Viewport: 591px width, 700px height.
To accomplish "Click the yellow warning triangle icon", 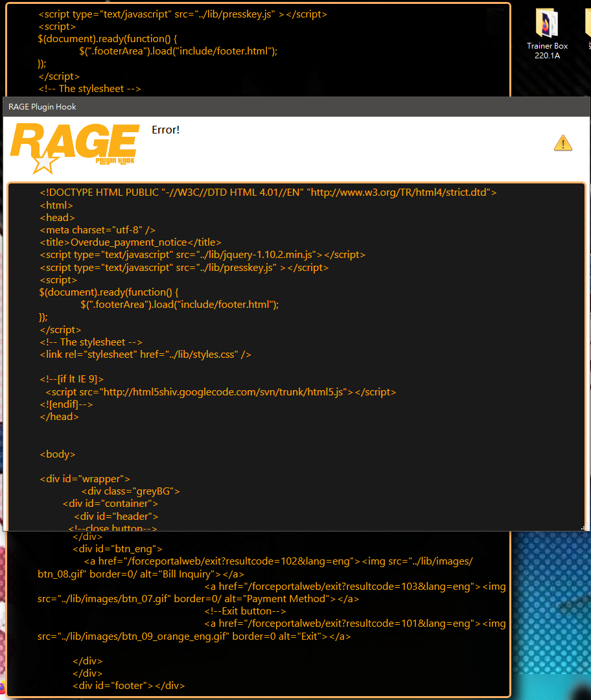I will (563, 143).
